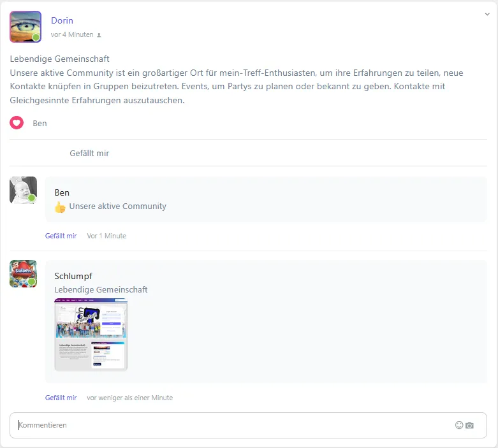
Task: Open liker Ben next to the heart
Action: [40, 123]
